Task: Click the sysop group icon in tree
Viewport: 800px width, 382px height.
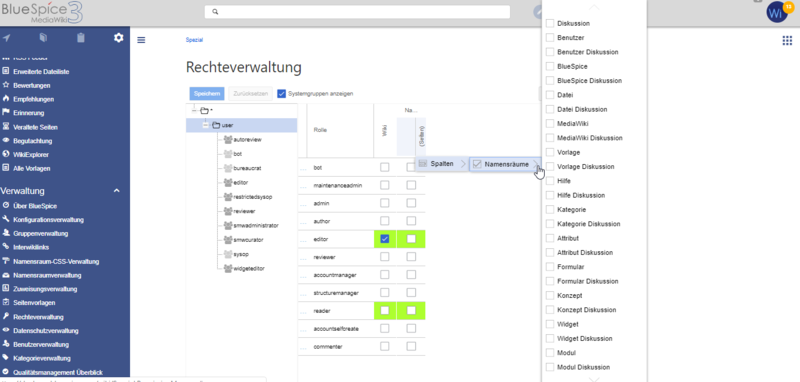Action: coord(228,253)
